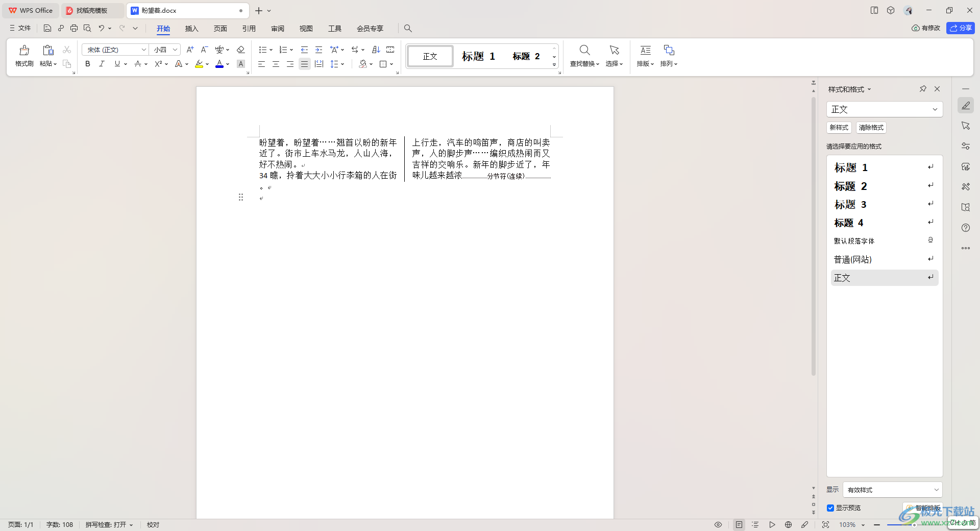Open the font size dropdown 小四
The height and width of the screenshot is (531, 980).
coord(175,50)
